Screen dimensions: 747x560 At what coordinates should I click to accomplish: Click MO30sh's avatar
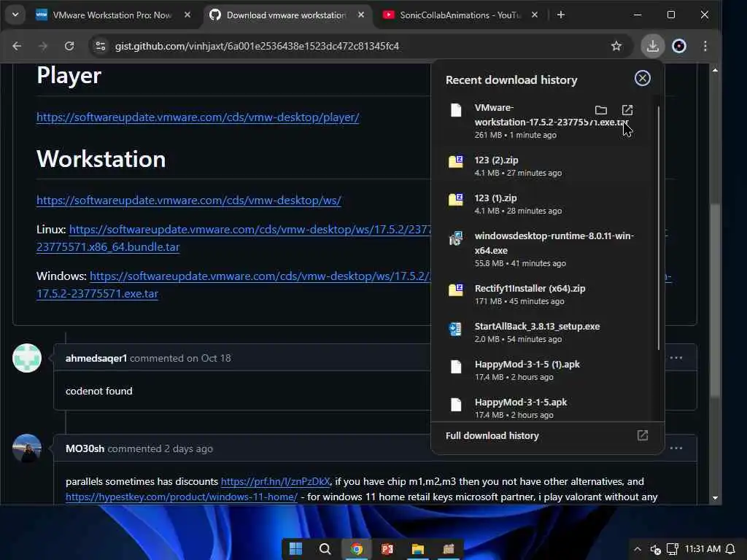(27, 448)
